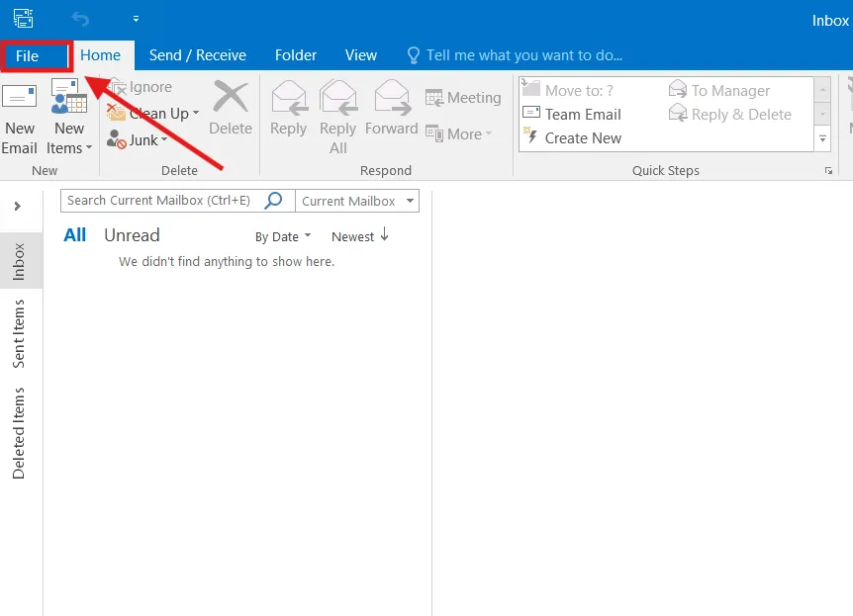Screen dimensions: 853x616
Task: Click the Reply envelope icon
Action: point(289,98)
